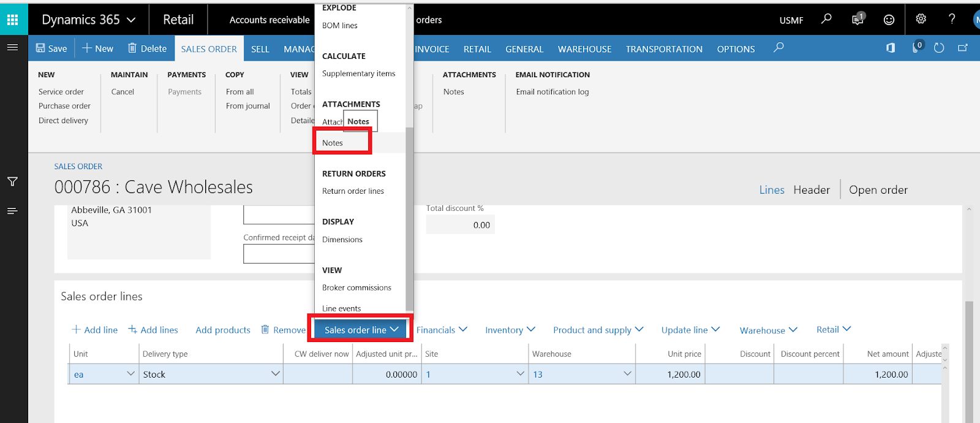The height and width of the screenshot is (423, 980).
Task: Open Notes under ribbon ATTACHMENTS group
Action: point(454,92)
